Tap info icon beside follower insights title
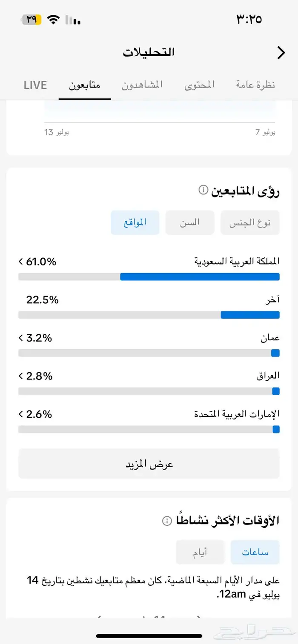 [203, 190]
